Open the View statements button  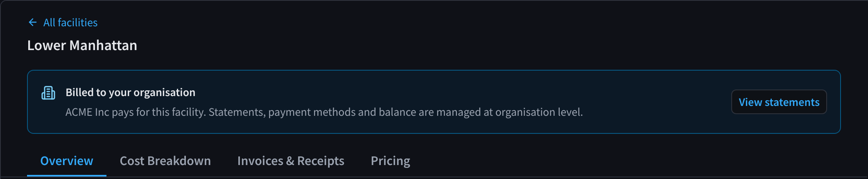pyautogui.click(x=779, y=102)
